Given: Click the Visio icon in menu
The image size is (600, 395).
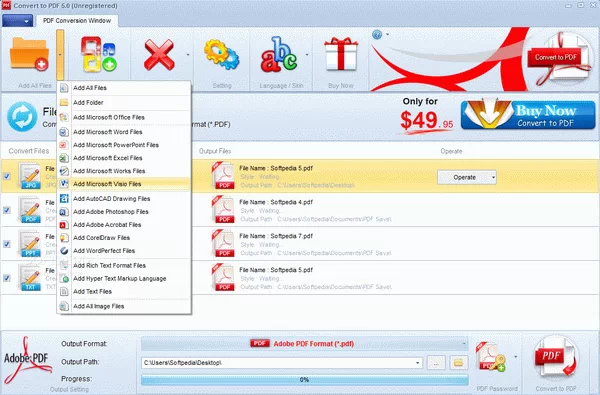Looking at the screenshot, I should click(x=64, y=184).
